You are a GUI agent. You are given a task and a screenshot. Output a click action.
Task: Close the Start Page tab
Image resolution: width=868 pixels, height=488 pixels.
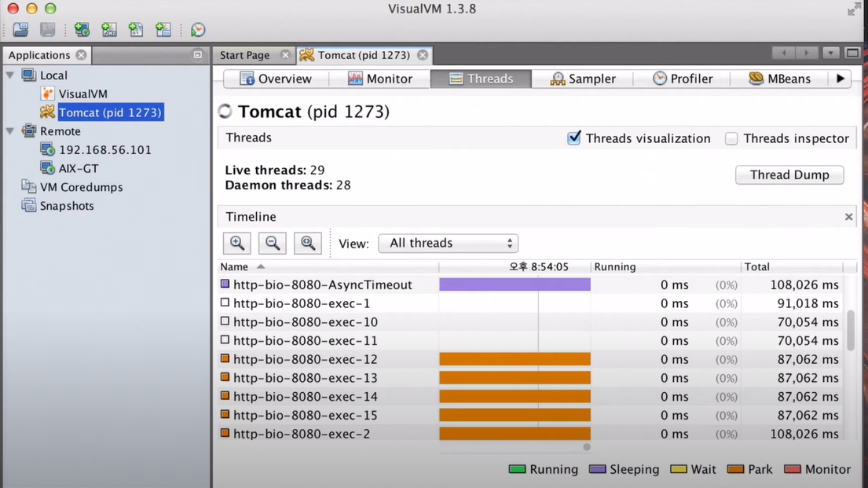pos(285,55)
